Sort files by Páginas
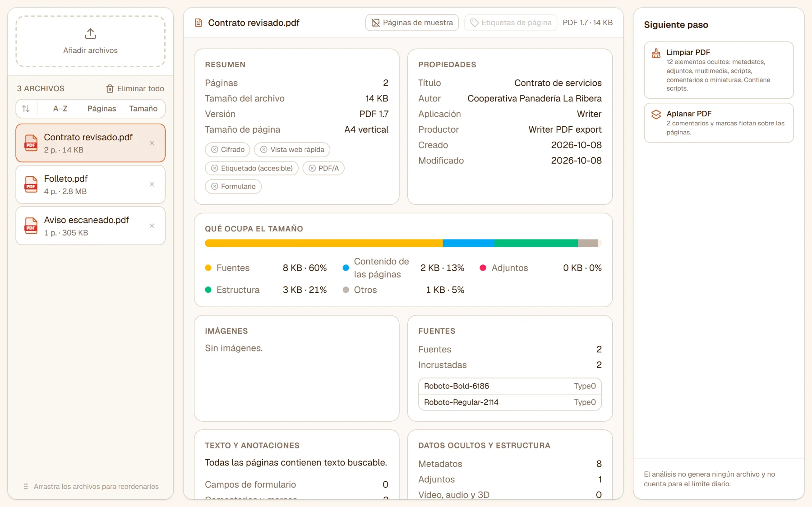The image size is (812, 507). pyautogui.click(x=101, y=109)
